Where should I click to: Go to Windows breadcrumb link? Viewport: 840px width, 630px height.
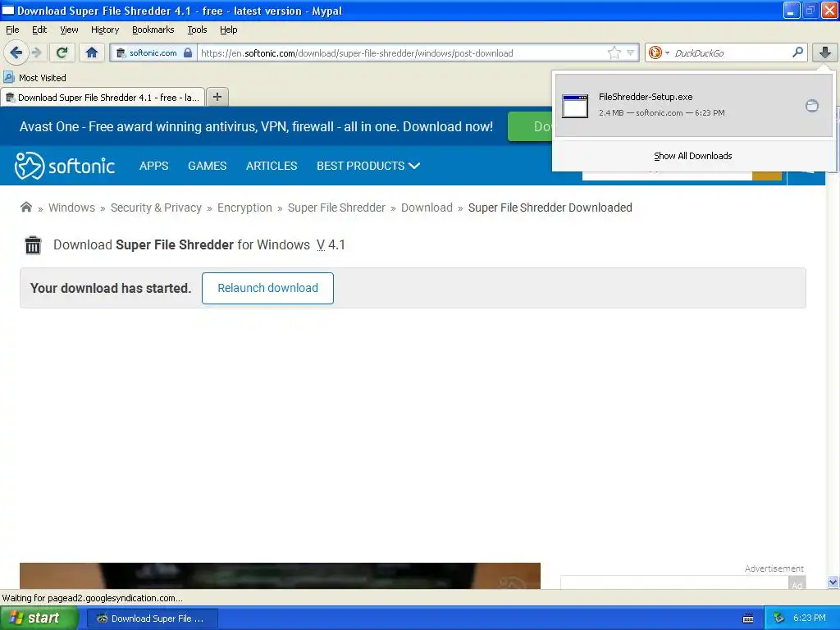(x=72, y=208)
